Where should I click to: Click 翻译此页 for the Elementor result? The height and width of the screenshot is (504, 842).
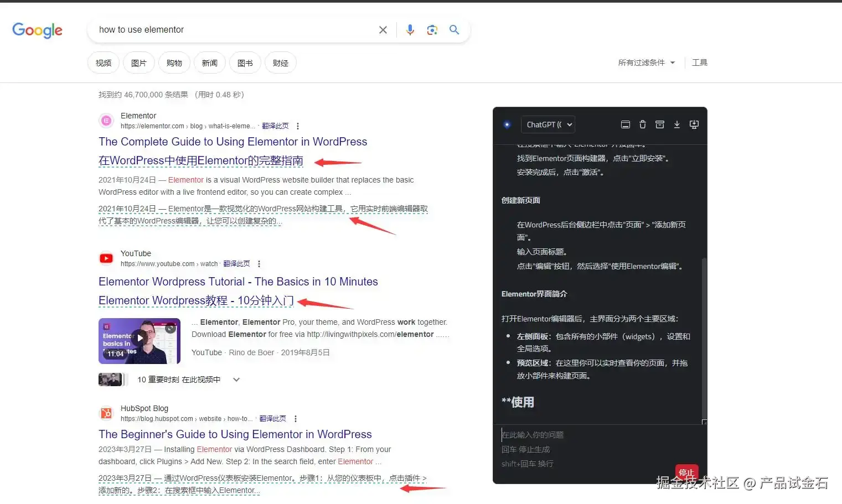pos(275,126)
